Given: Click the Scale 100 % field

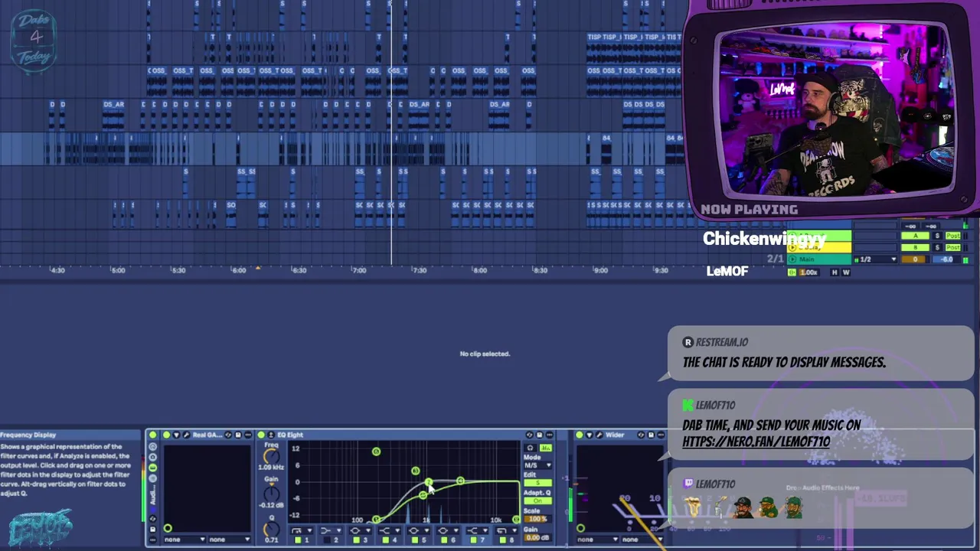Looking at the screenshot, I should click(x=537, y=519).
